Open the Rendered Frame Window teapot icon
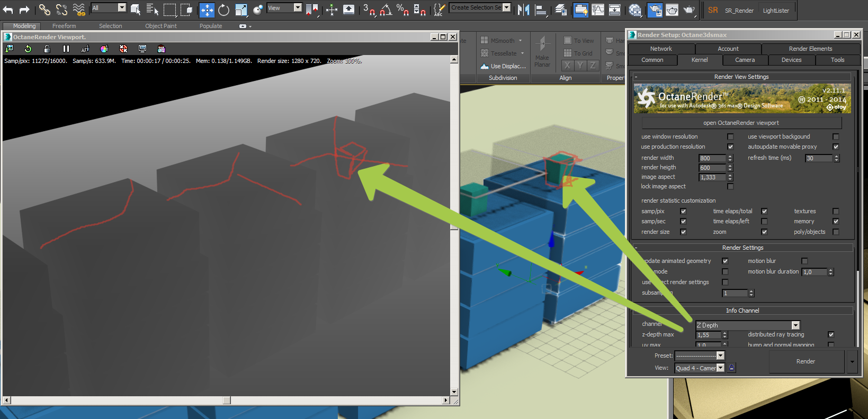Image resolution: width=868 pixels, height=419 pixels. point(672,10)
